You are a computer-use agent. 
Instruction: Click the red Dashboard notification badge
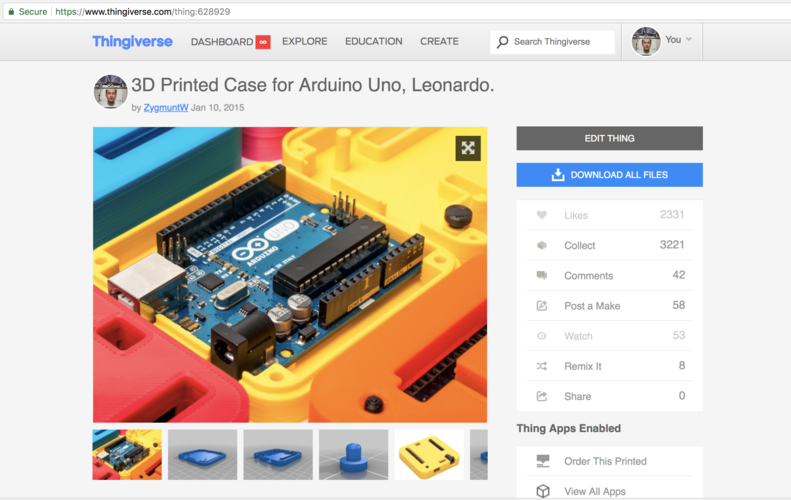(263, 42)
